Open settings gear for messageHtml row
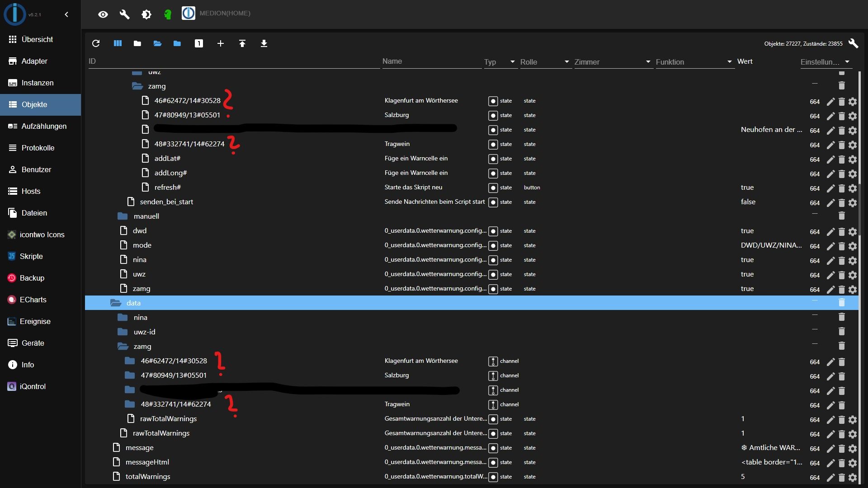This screenshot has height=488, width=868. point(853,463)
